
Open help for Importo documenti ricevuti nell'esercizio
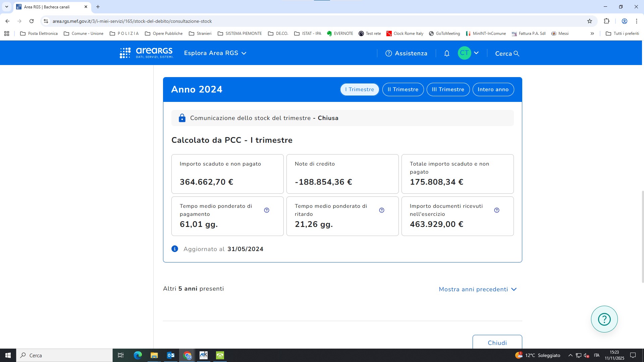(497, 210)
